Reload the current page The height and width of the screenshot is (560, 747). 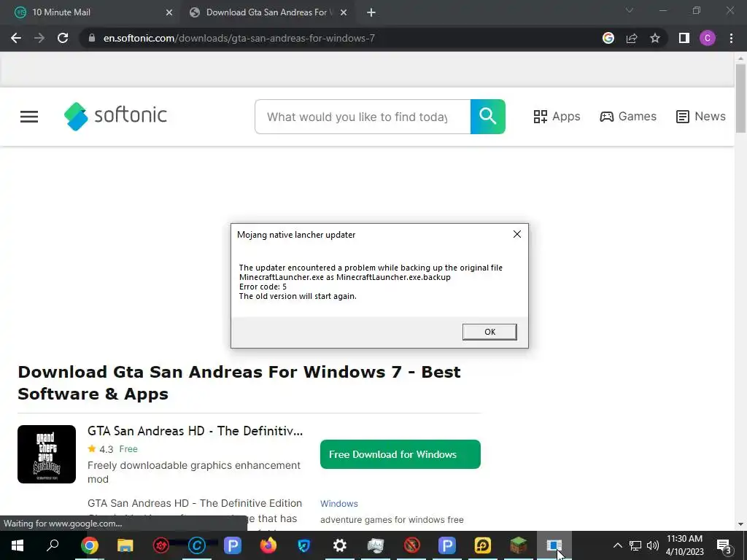tap(63, 38)
